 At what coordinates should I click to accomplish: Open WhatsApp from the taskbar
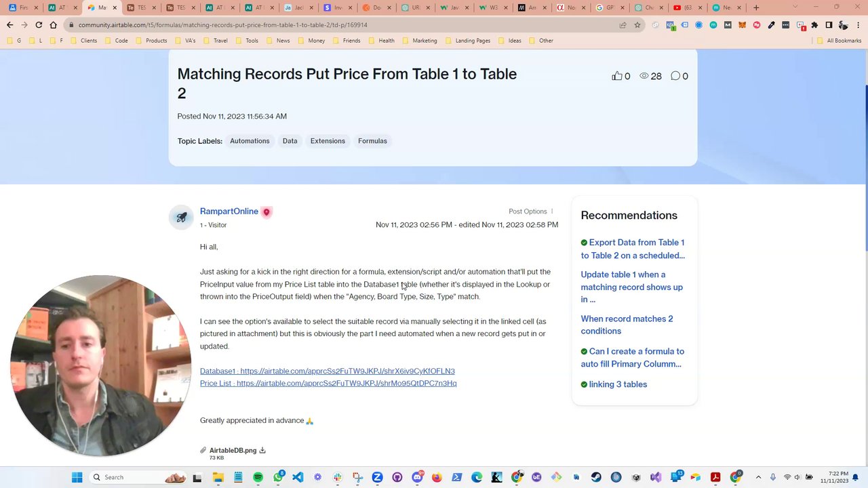278,477
